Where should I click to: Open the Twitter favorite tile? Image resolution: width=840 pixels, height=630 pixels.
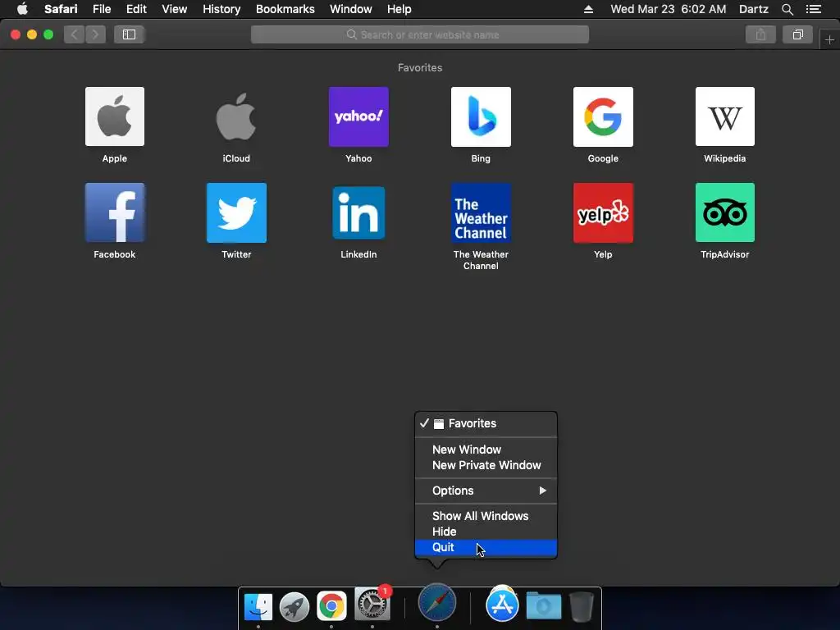point(236,212)
